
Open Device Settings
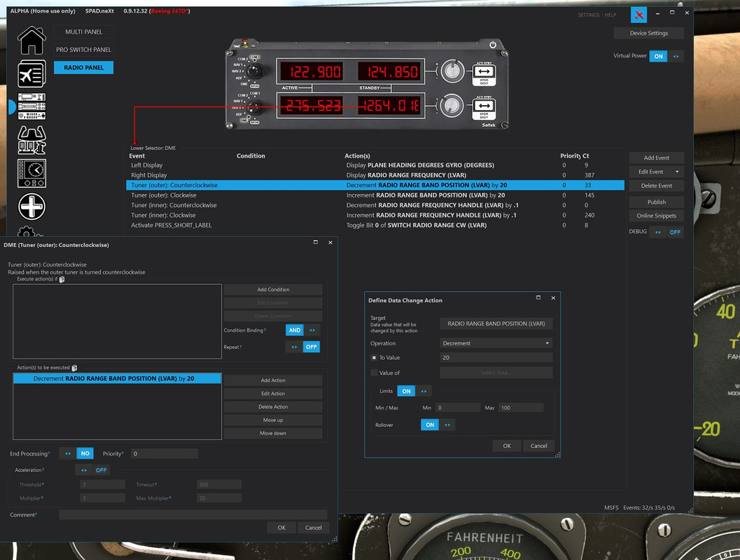(x=649, y=33)
